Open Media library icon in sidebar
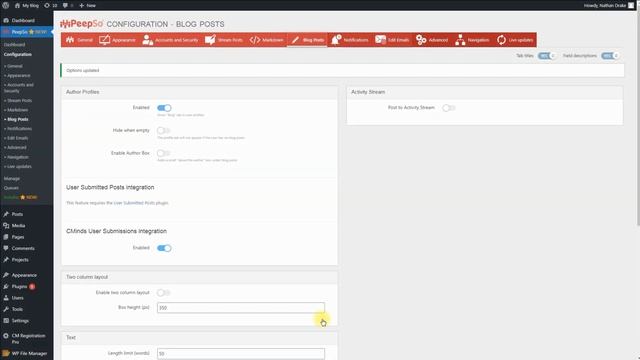The height and width of the screenshot is (360, 640). tap(6, 225)
